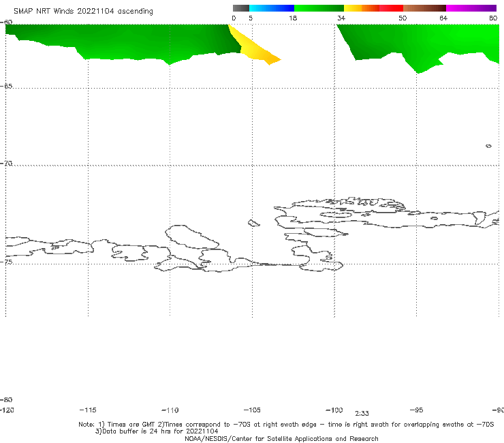This screenshot has width=504, height=443.
Task: Click the small island outline near -70 latitude
Action: tap(488, 146)
